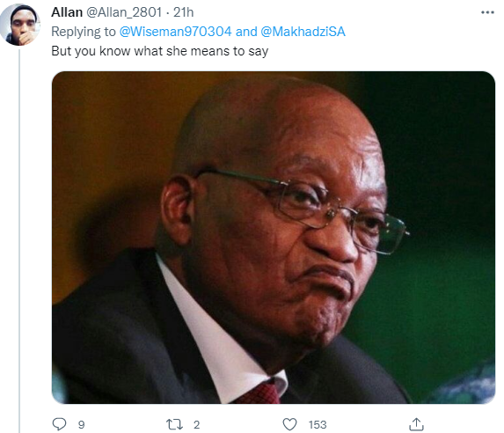Retweet this post using the retweet icon

[x=174, y=424]
